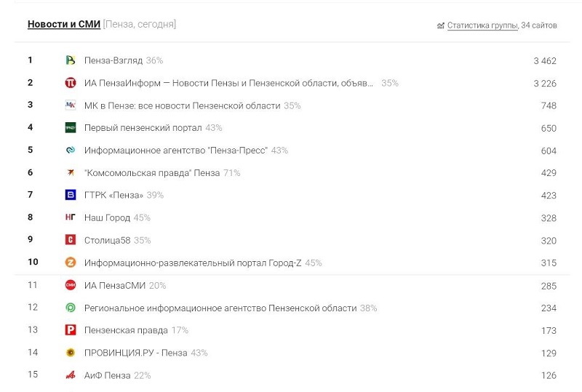Click the АиФ Пенза logo icon
582x392 pixels.
coord(71,375)
